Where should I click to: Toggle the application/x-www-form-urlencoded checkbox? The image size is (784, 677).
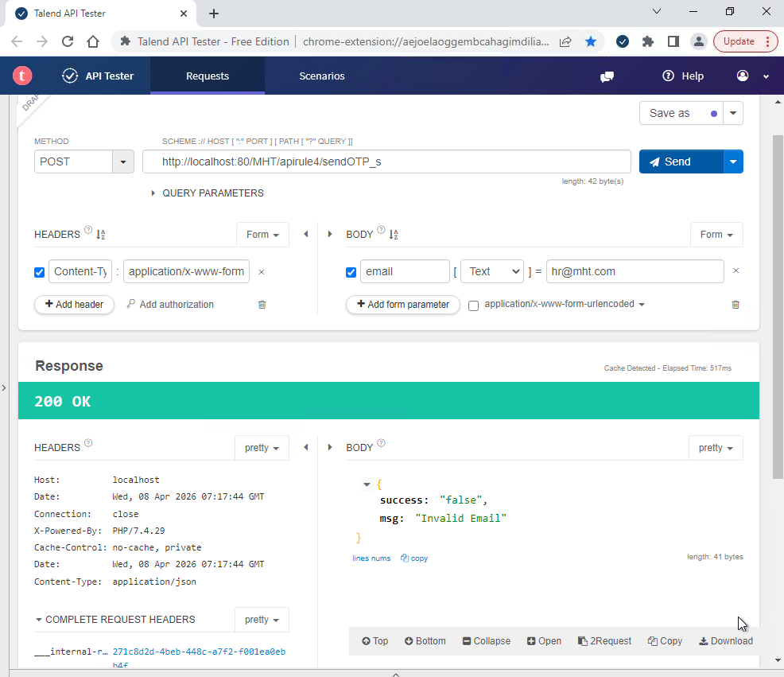(473, 305)
